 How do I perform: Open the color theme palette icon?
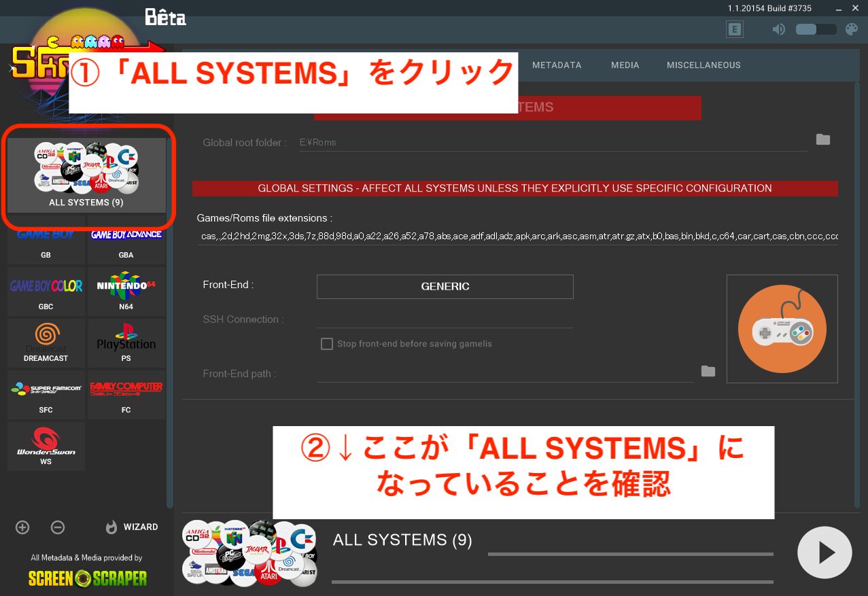point(851,29)
